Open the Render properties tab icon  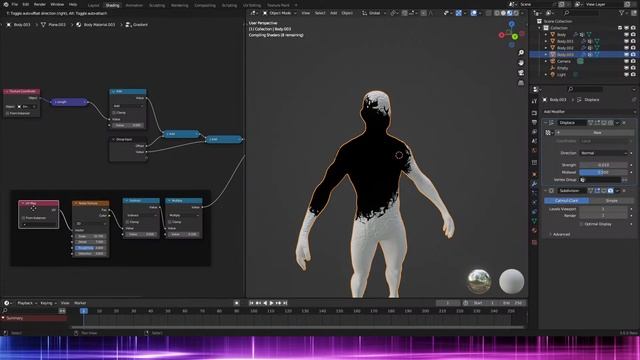(534, 113)
